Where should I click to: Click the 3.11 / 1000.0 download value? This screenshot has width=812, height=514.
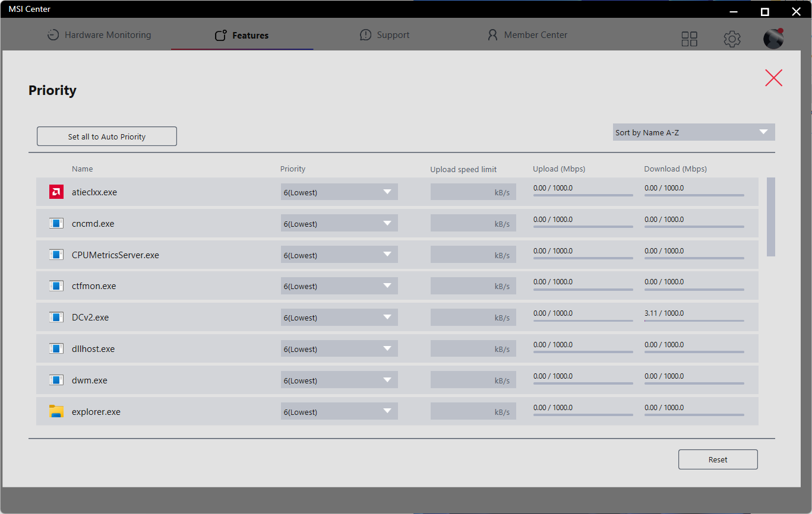[664, 313]
